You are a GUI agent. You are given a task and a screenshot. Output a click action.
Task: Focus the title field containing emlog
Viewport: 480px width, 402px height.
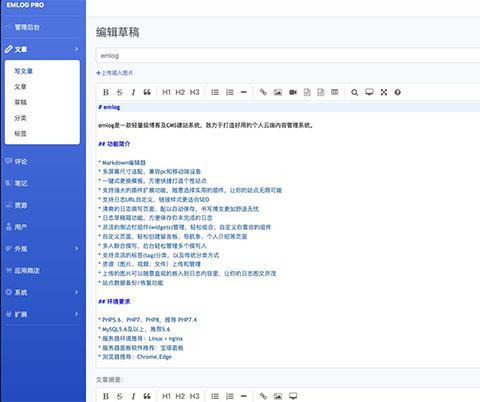[x=288, y=55]
